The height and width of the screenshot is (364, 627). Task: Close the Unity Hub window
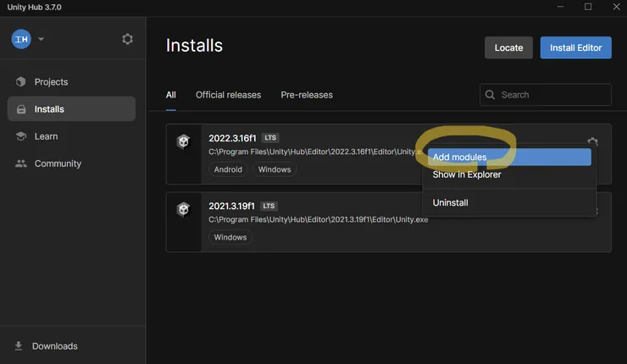coord(616,7)
